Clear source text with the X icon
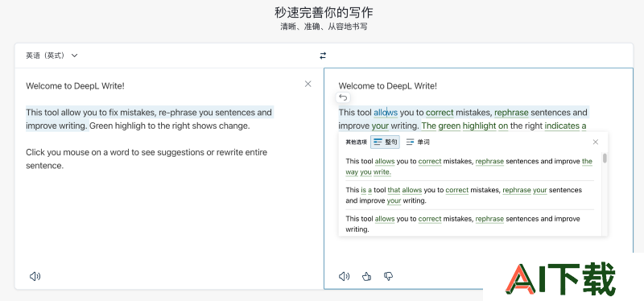644x301 pixels. pos(308,84)
